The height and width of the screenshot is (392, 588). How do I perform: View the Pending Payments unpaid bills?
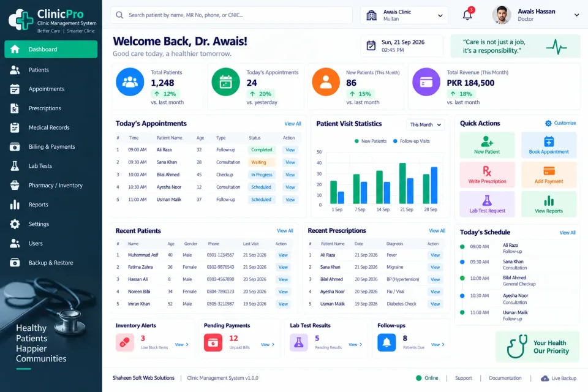[x=268, y=344]
